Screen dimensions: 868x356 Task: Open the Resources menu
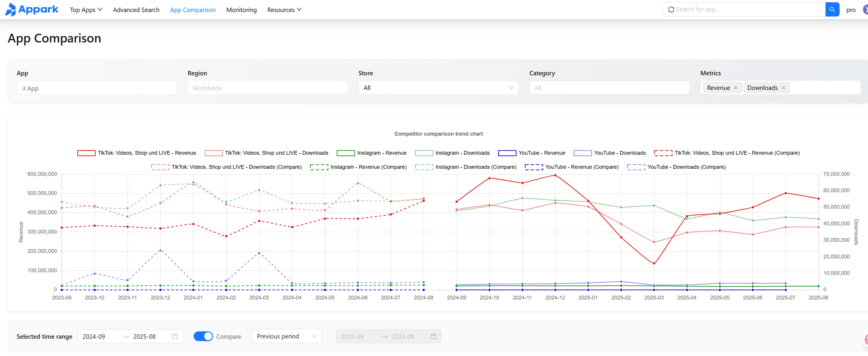coord(284,10)
